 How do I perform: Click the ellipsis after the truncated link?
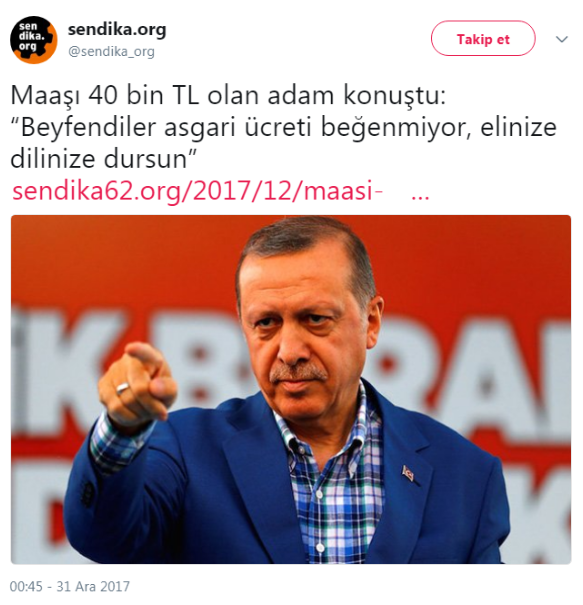point(420,196)
